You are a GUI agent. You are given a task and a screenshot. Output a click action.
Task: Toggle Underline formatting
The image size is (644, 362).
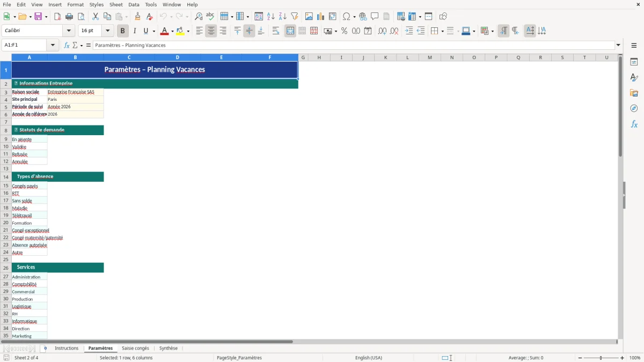(146, 31)
